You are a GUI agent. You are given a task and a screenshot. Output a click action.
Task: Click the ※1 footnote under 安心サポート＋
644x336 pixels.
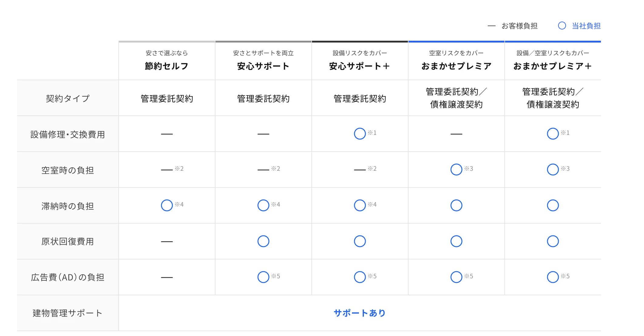click(x=372, y=133)
